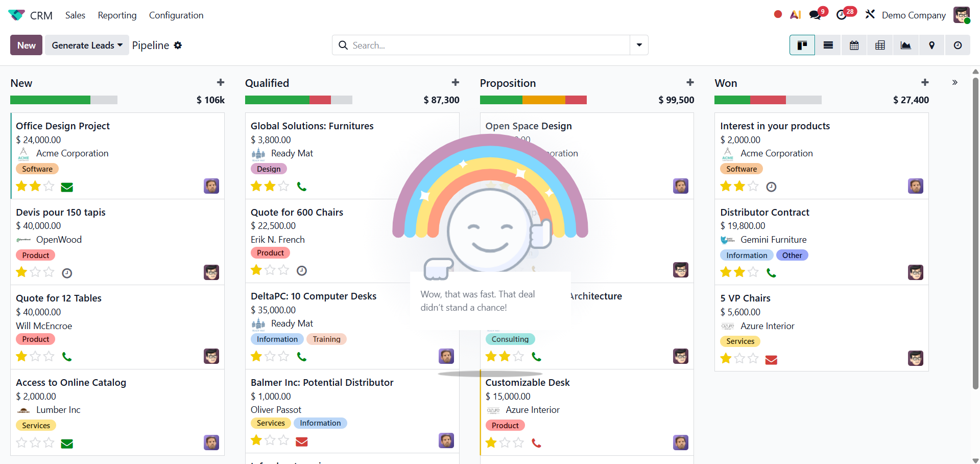Click the Consulting tag in Proposition column
The width and height of the screenshot is (980, 464).
coord(510,339)
